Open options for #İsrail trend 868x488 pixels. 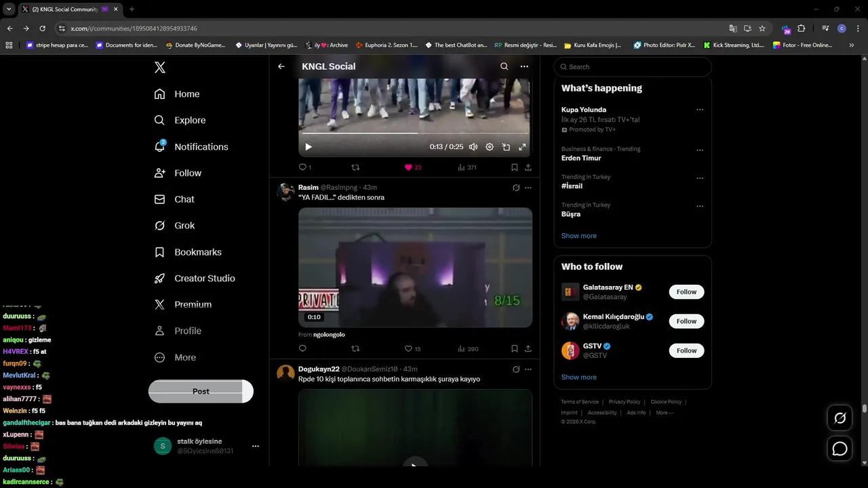[700, 178]
